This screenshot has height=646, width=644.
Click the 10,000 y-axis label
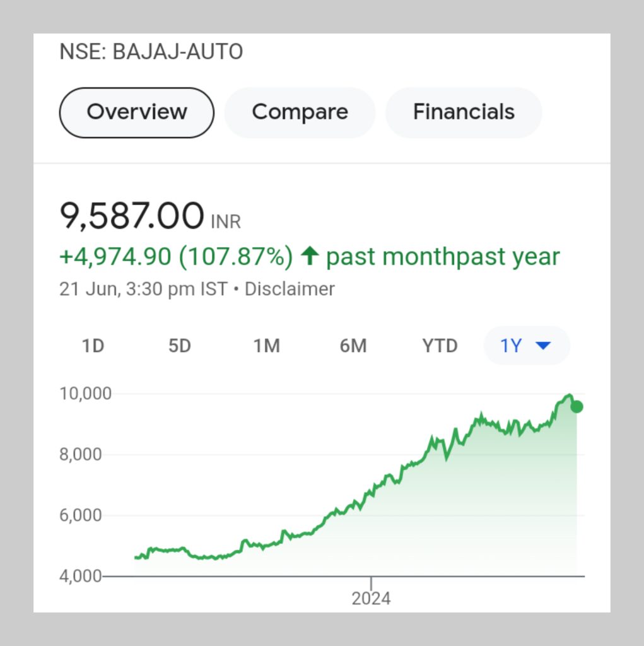[85, 394]
